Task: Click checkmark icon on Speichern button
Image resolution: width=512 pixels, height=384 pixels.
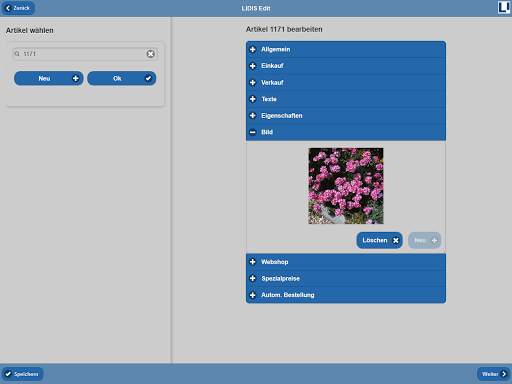Action: [x=8, y=374]
